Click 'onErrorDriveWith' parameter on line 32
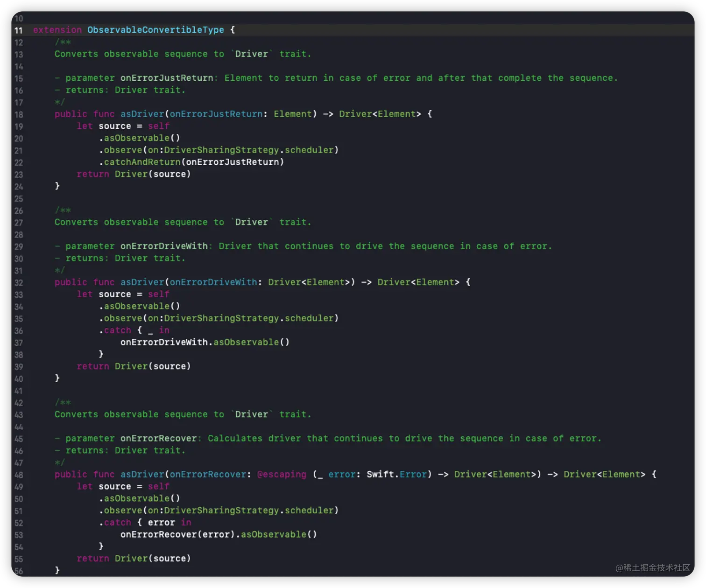This screenshot has height=588, width=706. (x=213, y=282)
